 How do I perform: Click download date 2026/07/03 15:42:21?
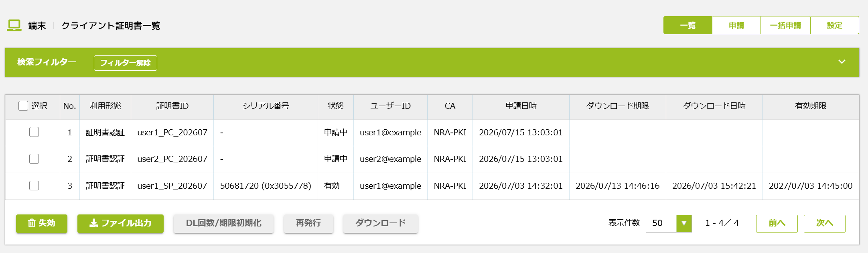pyautogui.click(x=714, y=186)
